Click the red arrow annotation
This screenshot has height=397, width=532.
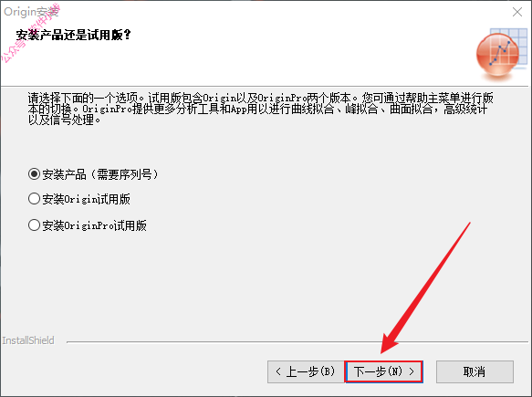[x=425, y=287]
